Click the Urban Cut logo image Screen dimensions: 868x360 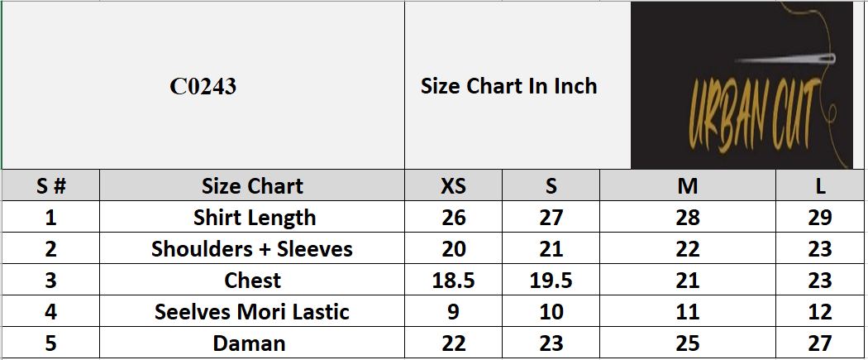click(x=742, y=85)
